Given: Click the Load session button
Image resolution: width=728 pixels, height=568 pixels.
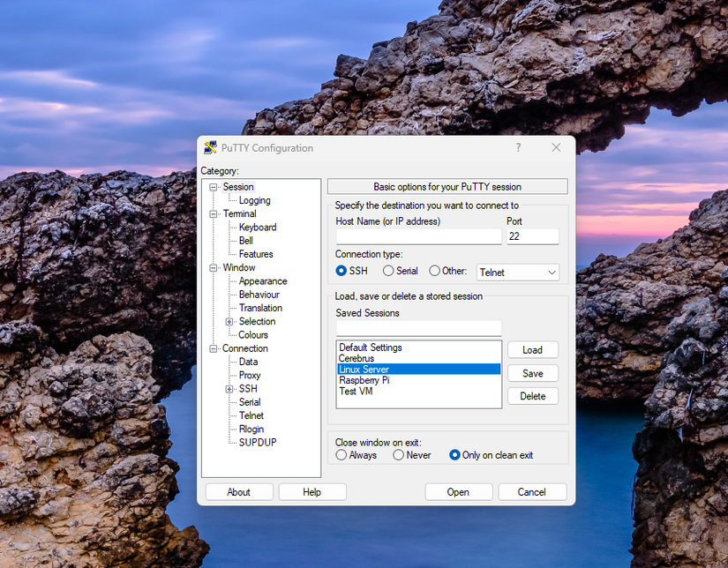Looking at the screenshot, I should click(x=532, y=350).
